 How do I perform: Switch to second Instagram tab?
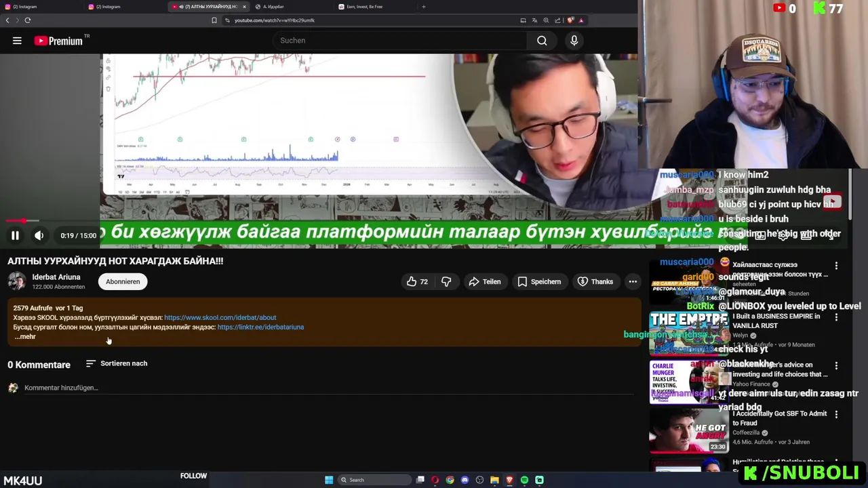tap(125, 7)
